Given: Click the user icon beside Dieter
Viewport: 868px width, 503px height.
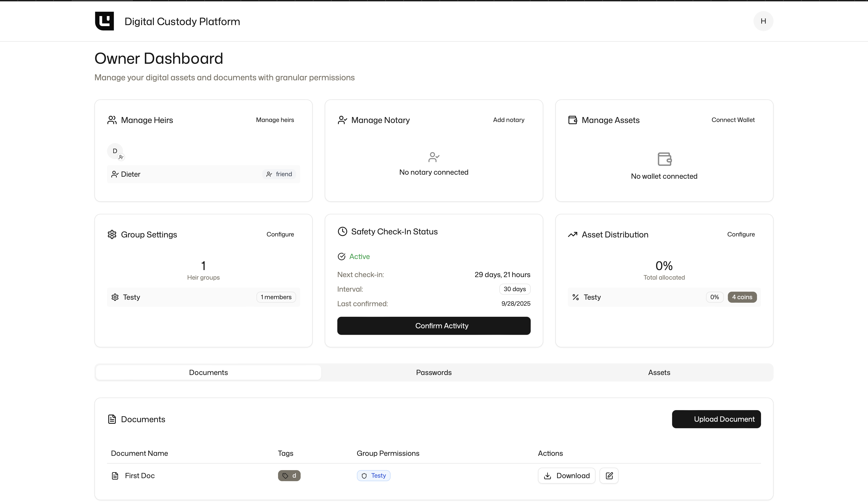Looking at the screenshot, I should [115, 174].
